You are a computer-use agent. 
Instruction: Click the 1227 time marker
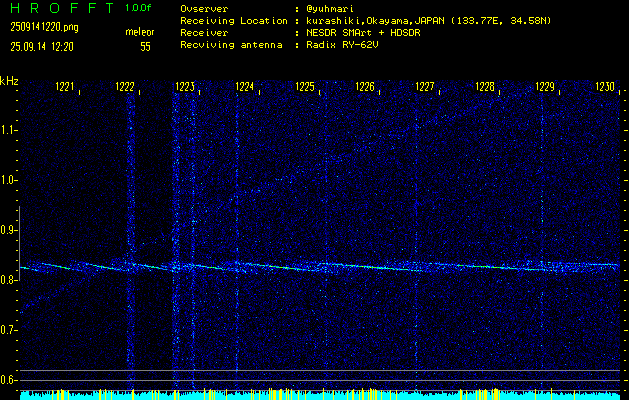click(424, 87)
